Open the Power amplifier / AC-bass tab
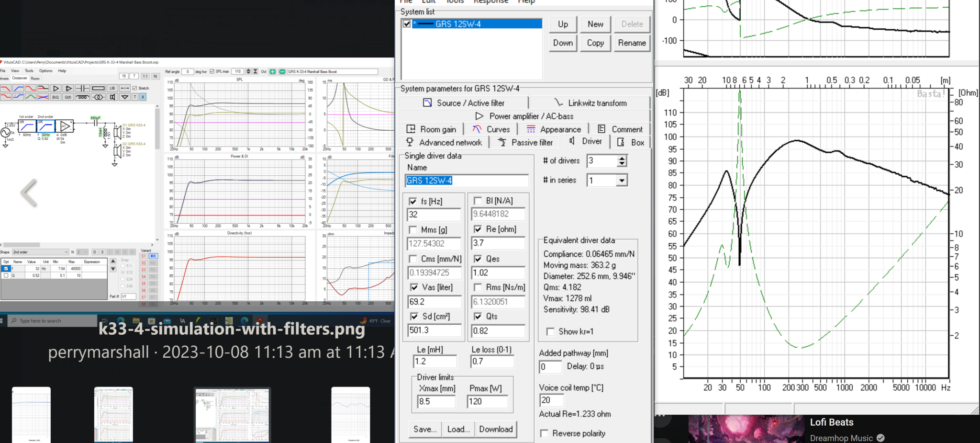The height and width of the screenshot is (443, 980). (524, 116)
